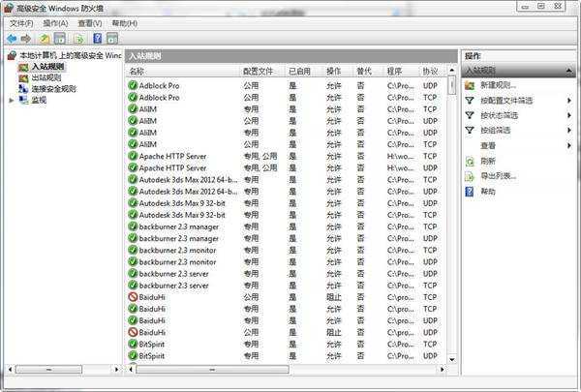Click the rule list horizontal scroll left arrow

(131, 369)
